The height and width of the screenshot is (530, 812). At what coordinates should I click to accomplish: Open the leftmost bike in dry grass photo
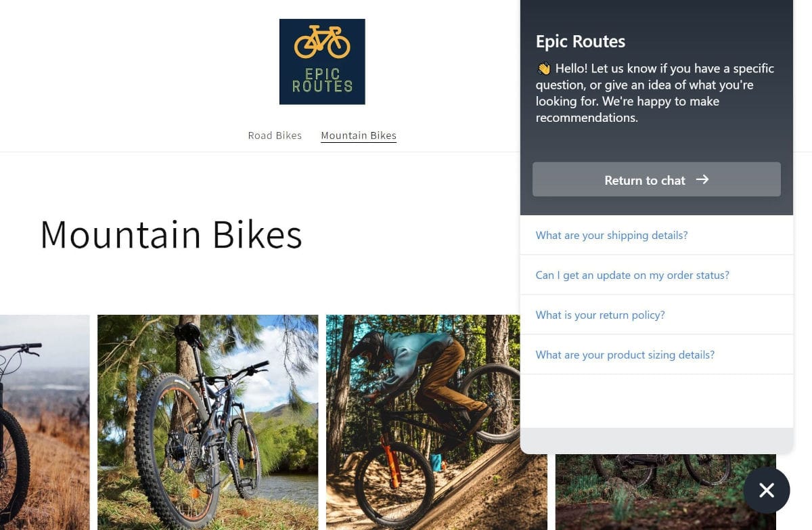(44, 422)
